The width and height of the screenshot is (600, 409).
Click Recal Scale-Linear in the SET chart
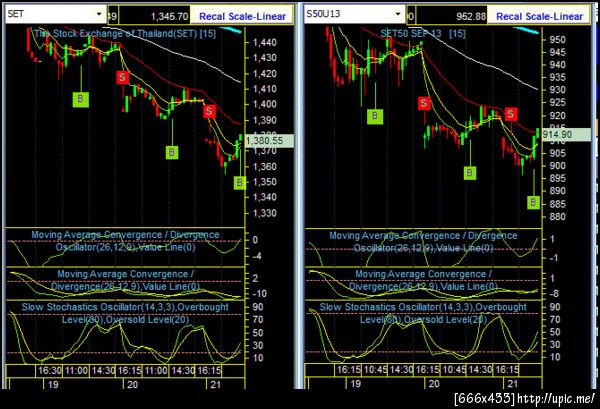(243, 16)
